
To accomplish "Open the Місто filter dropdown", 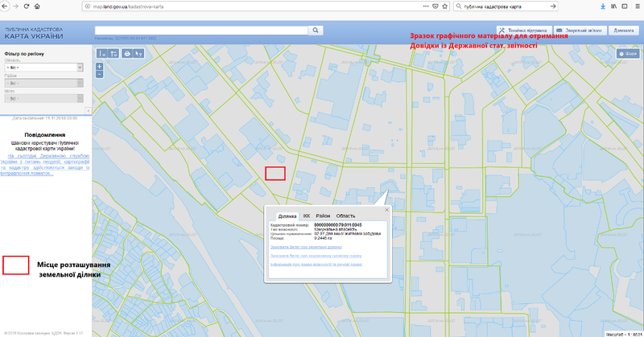I will coord(44,98).
